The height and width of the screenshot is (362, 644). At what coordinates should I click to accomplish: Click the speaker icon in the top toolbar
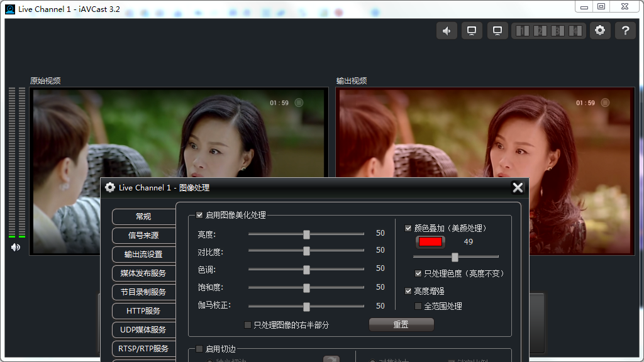coord(447,31)
